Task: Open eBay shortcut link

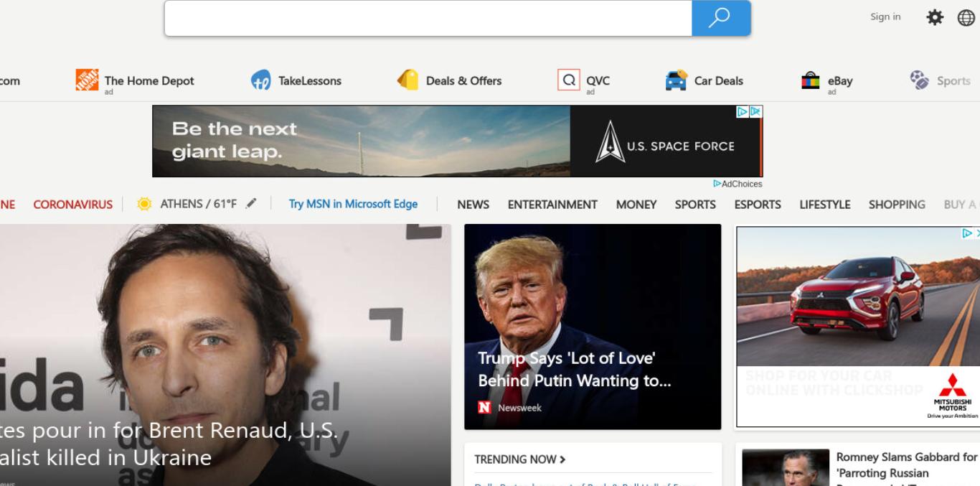Action: tap(840, 80)
